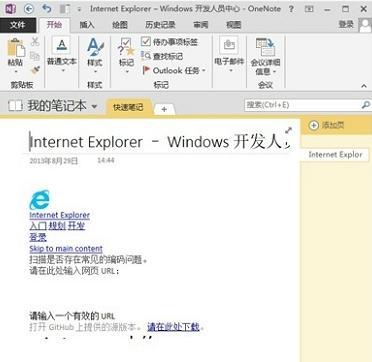The image size is (372, 362).
Task: Click 查找标记 Find Tags
Action: [162, 56]
